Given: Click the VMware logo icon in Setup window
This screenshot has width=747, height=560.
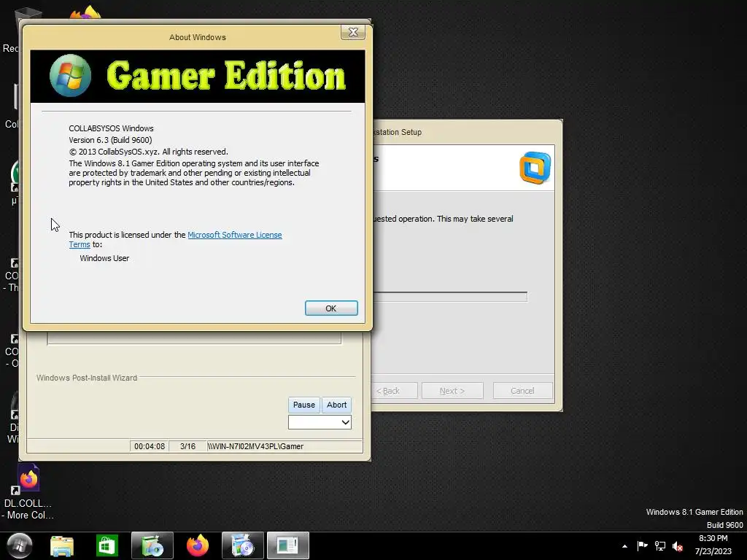Looking at the screenshot, I should tap(535, 168).
